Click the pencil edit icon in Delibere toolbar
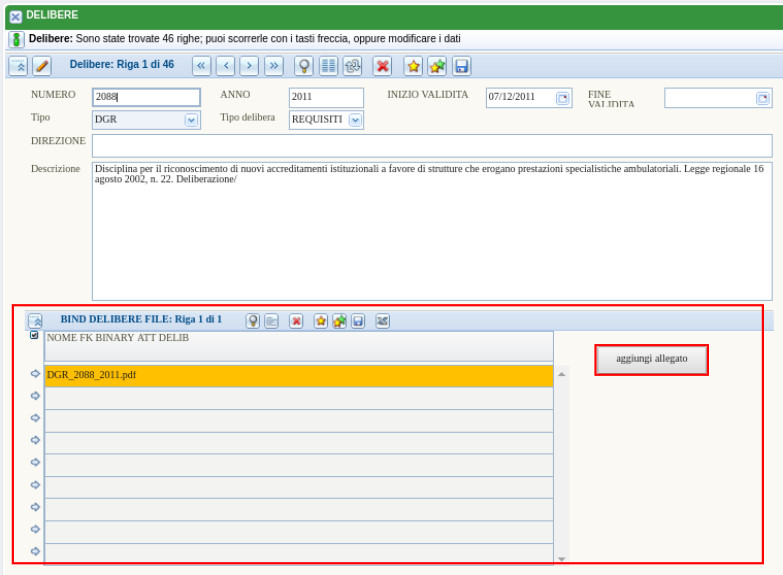The width and height of the screenshot is (783, 575). 41,66
